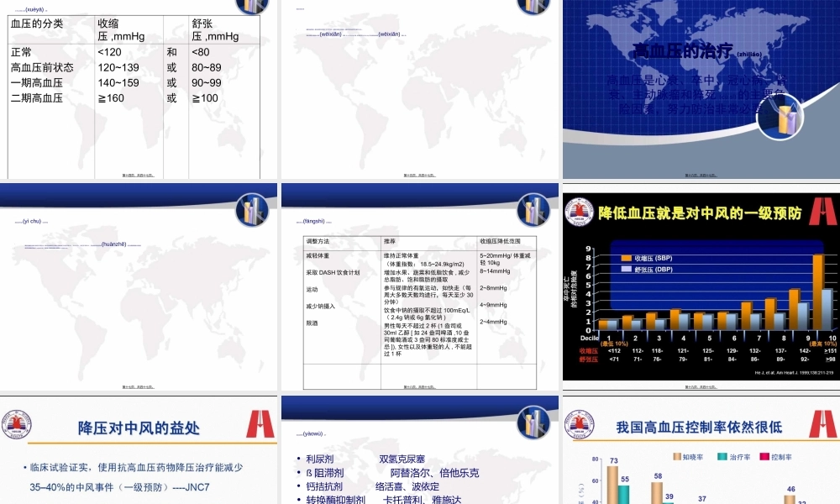Select the top-middle world map slide thumbnail
This screenshot has width=840, height=504.
click(x=420, y=92)
